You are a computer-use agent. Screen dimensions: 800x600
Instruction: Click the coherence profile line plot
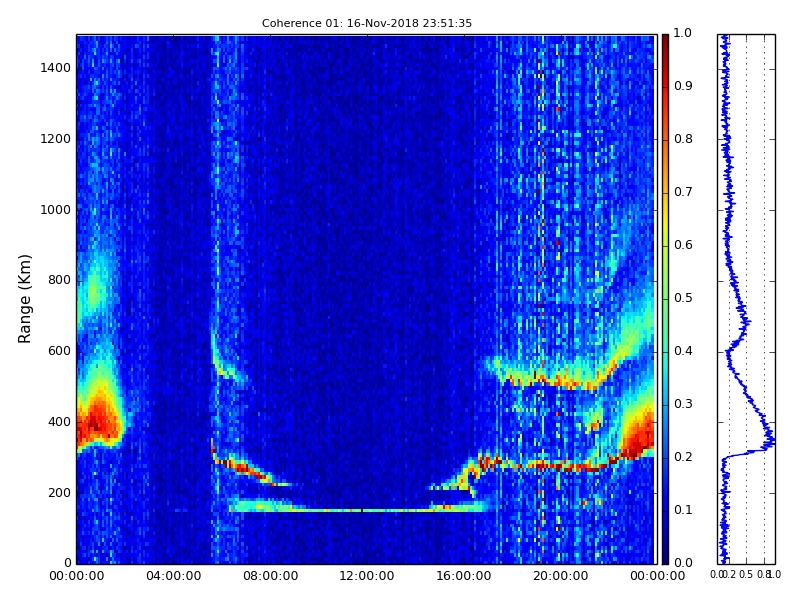coord(746,299)
